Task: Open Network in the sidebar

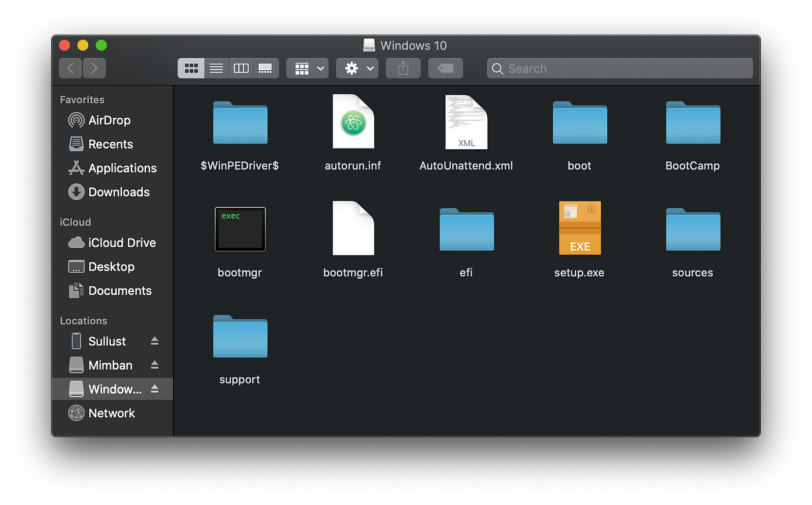Action: click(x=113, y=413)
